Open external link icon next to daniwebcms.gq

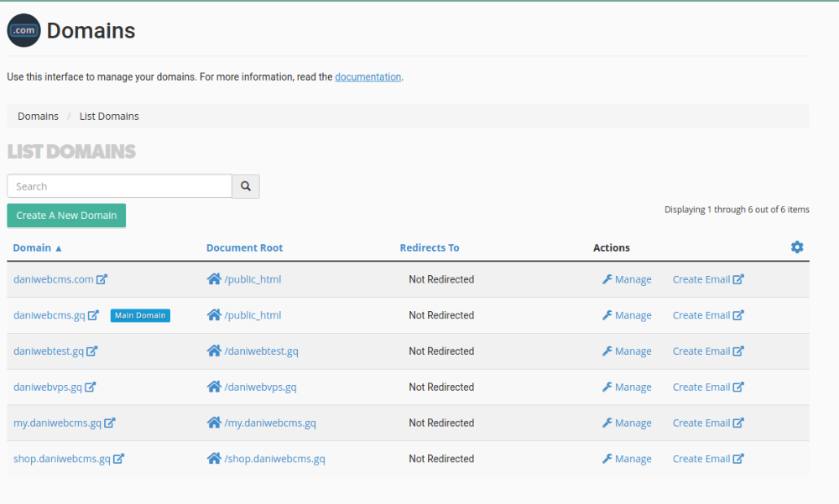tap(93, 315)
